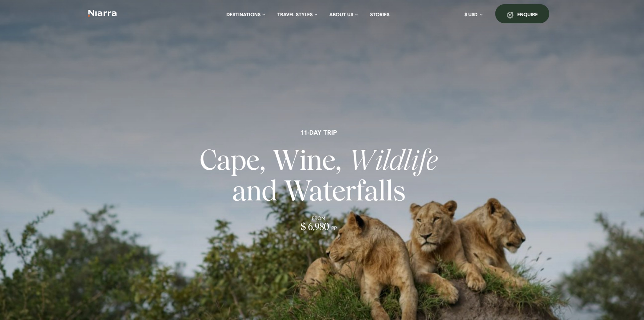Click the 11-DAY TRIP label
644x320 pixels.
319,132
